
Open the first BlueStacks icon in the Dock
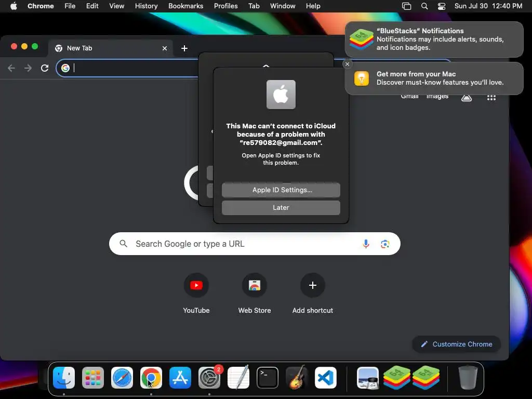[x=396, y=378]
